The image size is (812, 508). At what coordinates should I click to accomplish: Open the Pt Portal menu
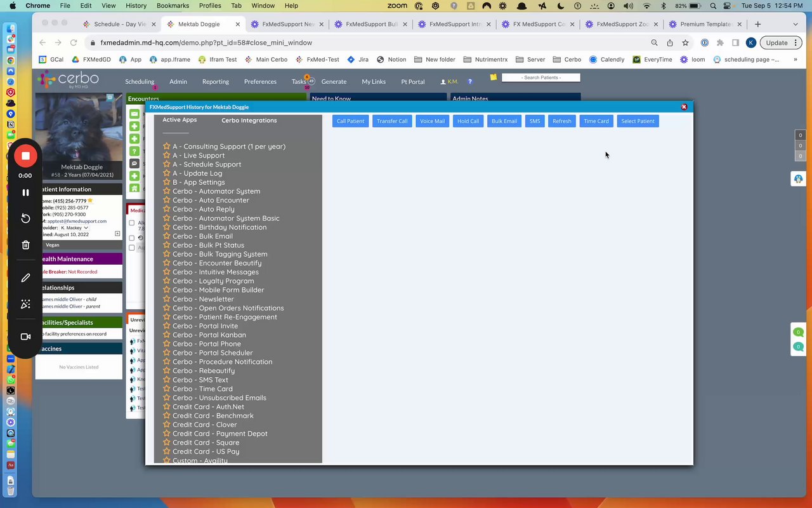(x=412, y=81)
